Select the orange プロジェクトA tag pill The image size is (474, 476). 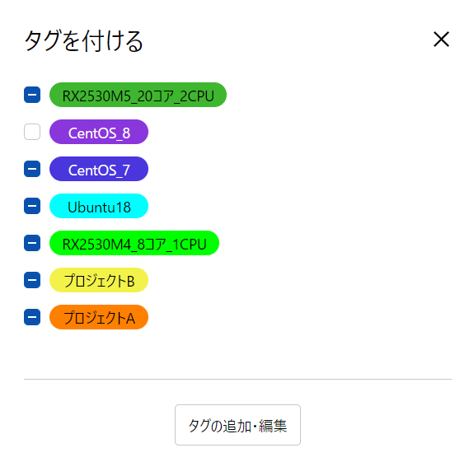(99, 317)
